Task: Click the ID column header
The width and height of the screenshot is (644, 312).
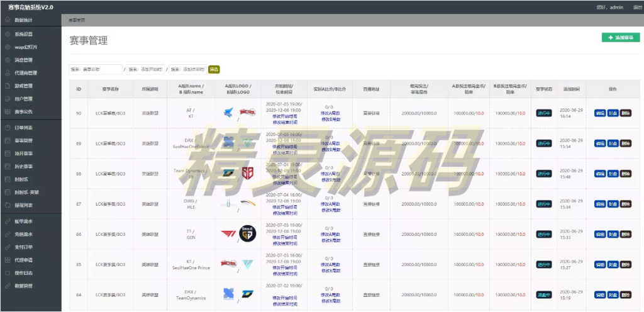Action: coord(79,89)
